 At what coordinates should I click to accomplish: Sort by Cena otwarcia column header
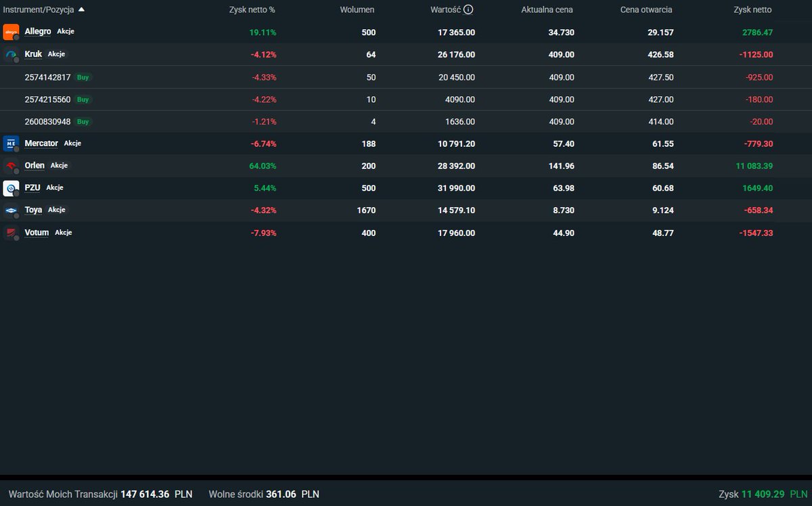(x=646, y=9)
